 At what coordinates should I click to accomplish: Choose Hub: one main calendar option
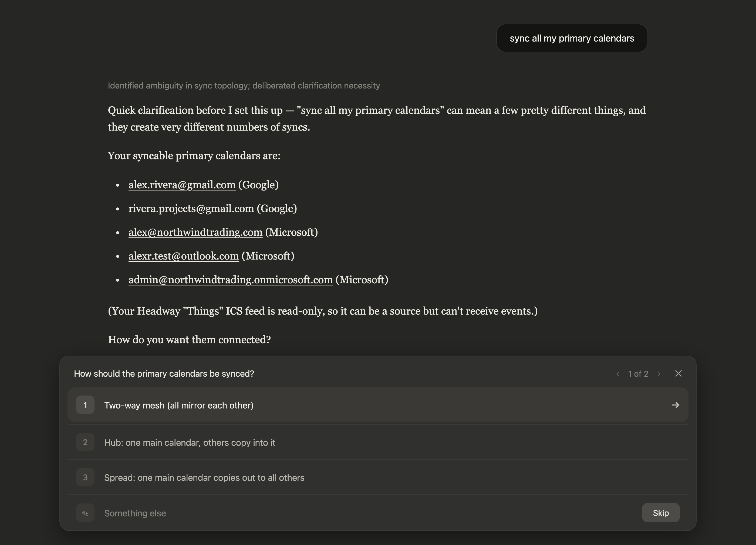[x=378, y=442]
